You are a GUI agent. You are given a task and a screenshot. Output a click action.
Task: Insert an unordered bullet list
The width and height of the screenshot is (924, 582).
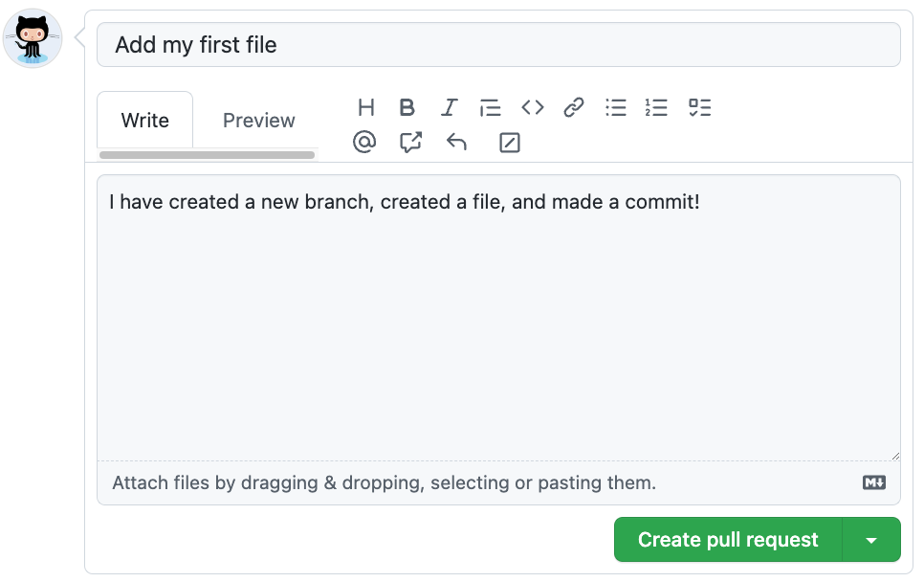[615, 107]
